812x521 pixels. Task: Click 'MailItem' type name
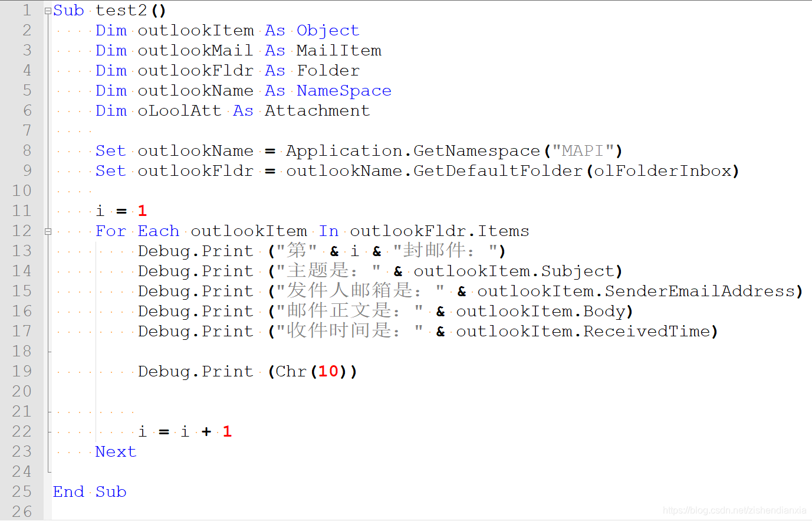tap(339, 51)
